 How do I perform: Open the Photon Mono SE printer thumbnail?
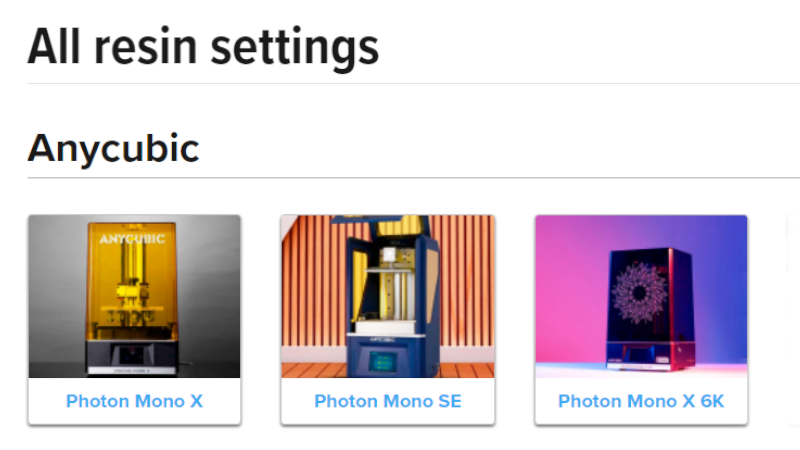(387, 296)
